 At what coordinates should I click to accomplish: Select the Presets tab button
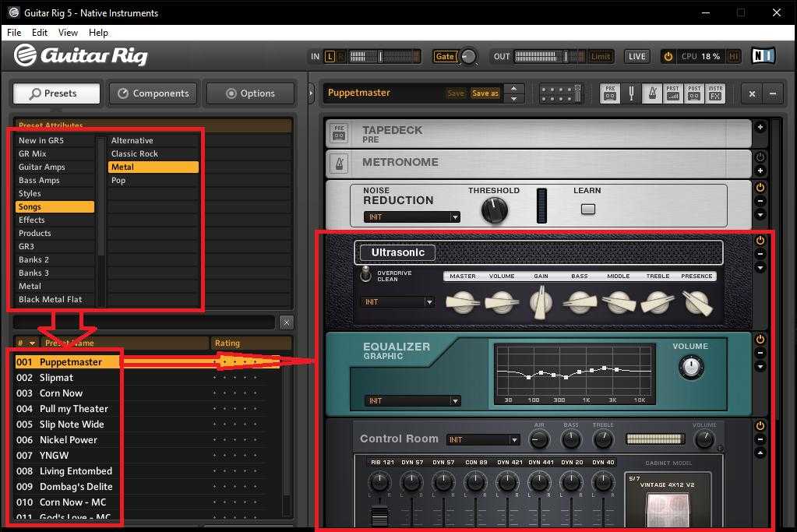point(56,93)
